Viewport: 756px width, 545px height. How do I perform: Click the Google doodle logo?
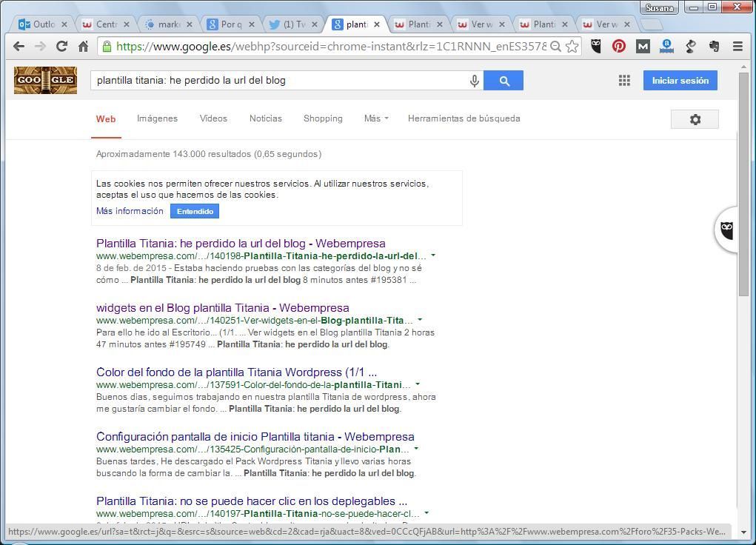click(45, 80)
